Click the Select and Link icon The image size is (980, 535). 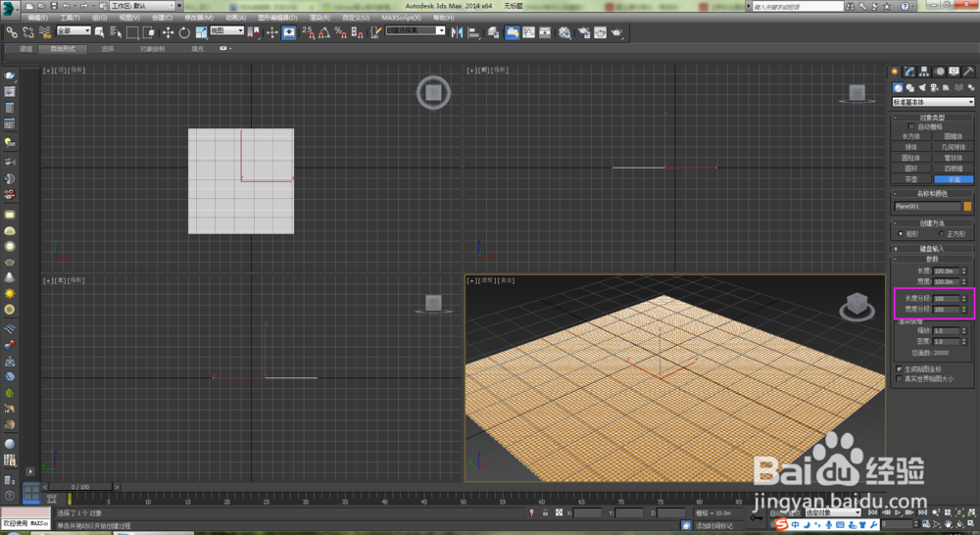(12, 32)
